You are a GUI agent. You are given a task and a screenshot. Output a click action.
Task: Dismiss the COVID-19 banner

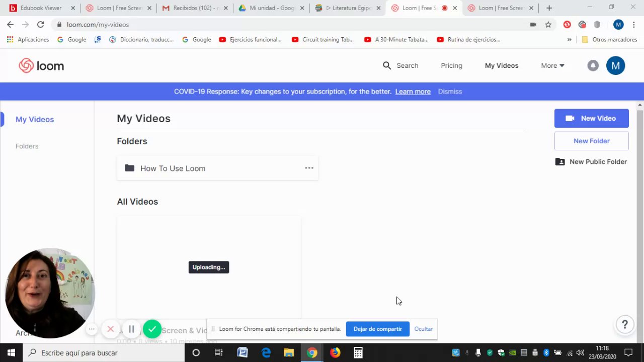450,92
